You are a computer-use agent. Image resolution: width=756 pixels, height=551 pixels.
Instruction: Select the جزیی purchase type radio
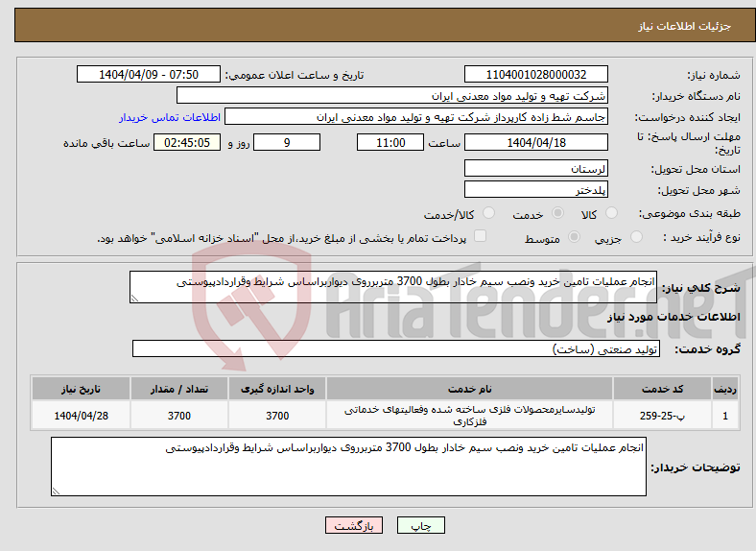click(x=636, y=236)
